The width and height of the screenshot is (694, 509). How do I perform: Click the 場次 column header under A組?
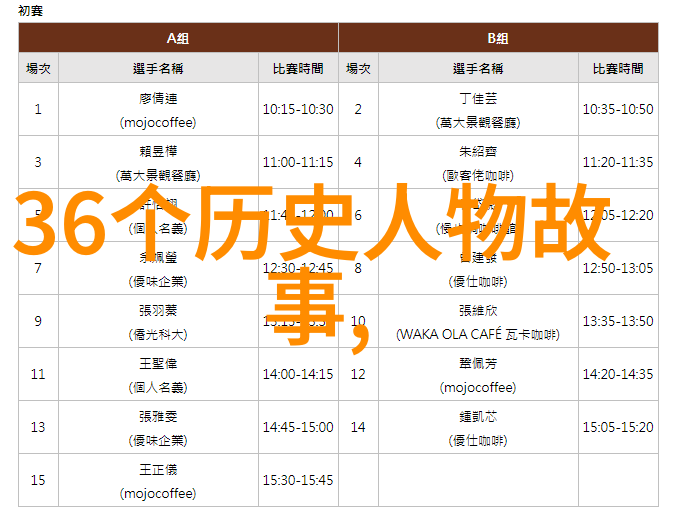[x=38, y=69]
